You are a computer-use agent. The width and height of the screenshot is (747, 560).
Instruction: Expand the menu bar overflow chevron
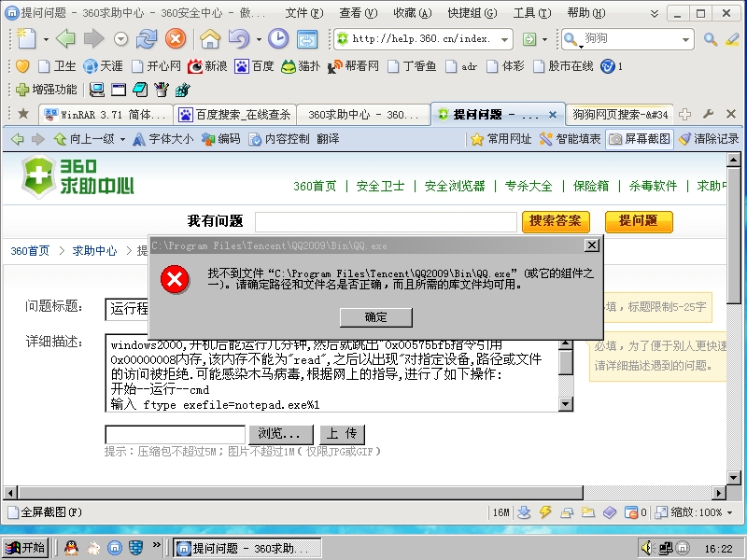click(655, 13)
